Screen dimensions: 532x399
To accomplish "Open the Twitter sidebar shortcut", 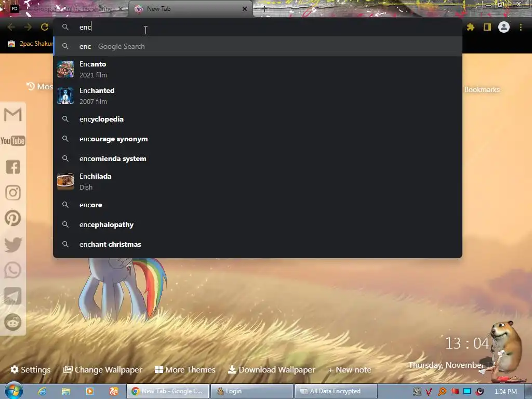I will pos(13,245).
